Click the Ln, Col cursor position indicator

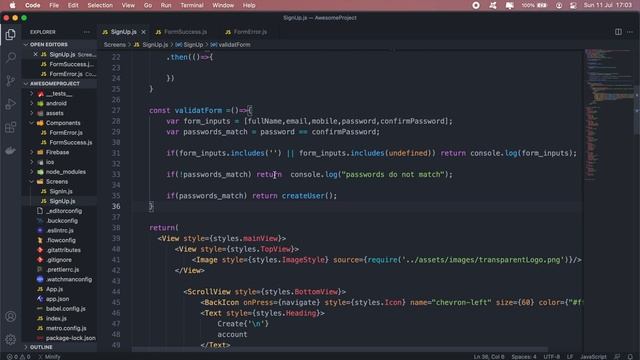click(489, 356)
